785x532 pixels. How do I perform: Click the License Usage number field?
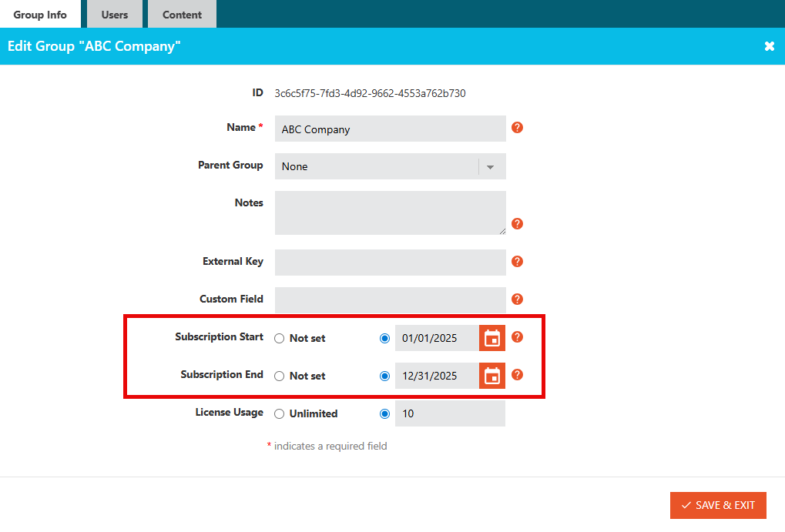450,413
